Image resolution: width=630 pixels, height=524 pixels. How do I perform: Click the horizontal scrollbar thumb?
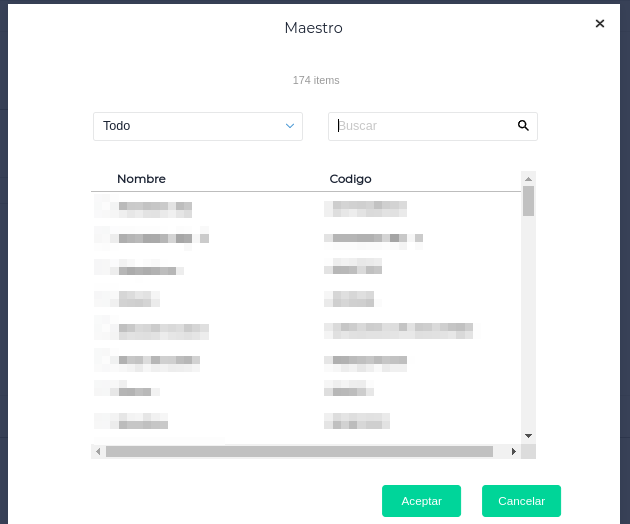(x=300, y=452)
